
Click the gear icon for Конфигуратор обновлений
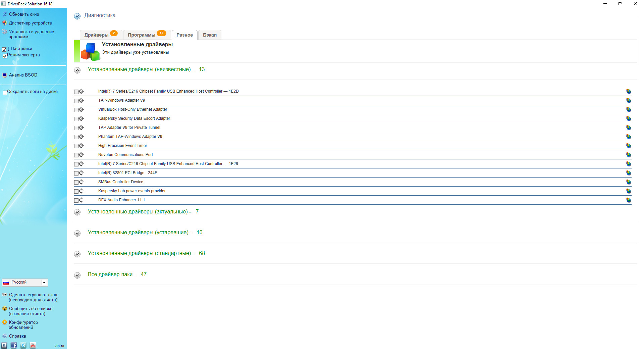(5, 322)
